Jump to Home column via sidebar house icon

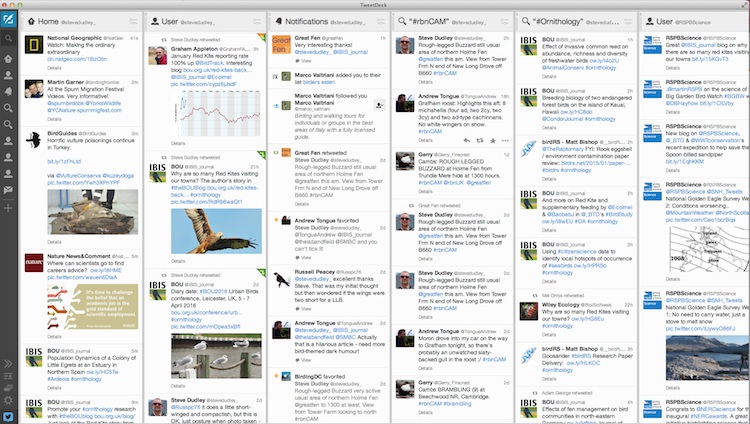(8, 59)
